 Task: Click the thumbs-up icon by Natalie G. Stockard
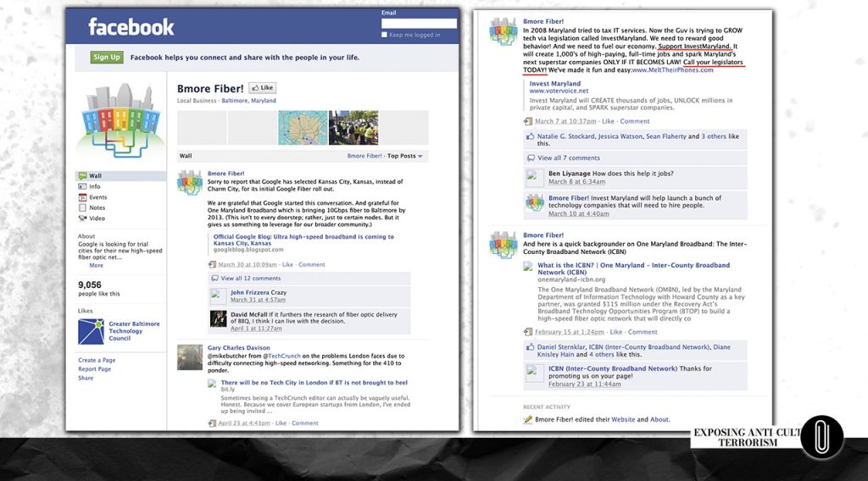coord(531,136)
